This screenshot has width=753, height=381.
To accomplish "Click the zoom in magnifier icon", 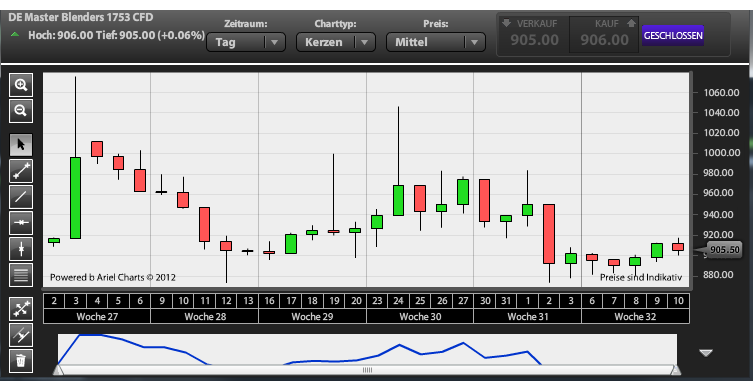I will [x=21, y=85].
